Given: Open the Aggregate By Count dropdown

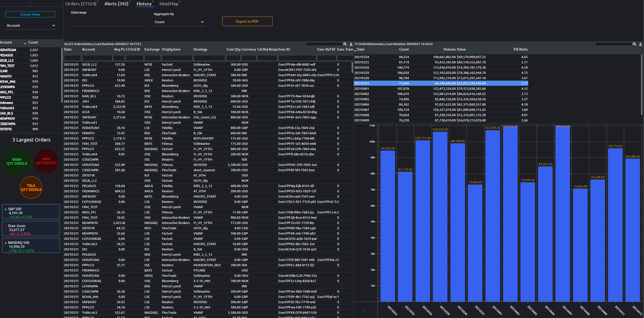Looking at the screenshot, I should 179,22.
